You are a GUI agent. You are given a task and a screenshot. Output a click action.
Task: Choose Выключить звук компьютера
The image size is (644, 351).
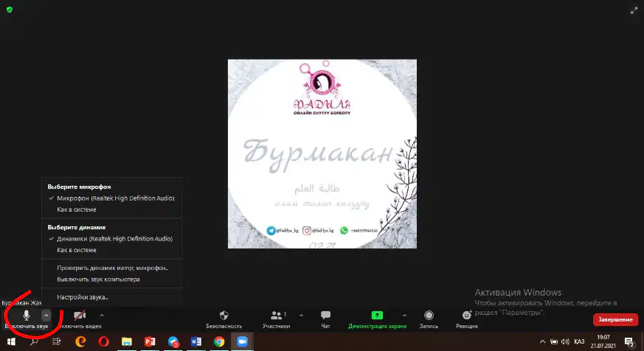point(99,279)
